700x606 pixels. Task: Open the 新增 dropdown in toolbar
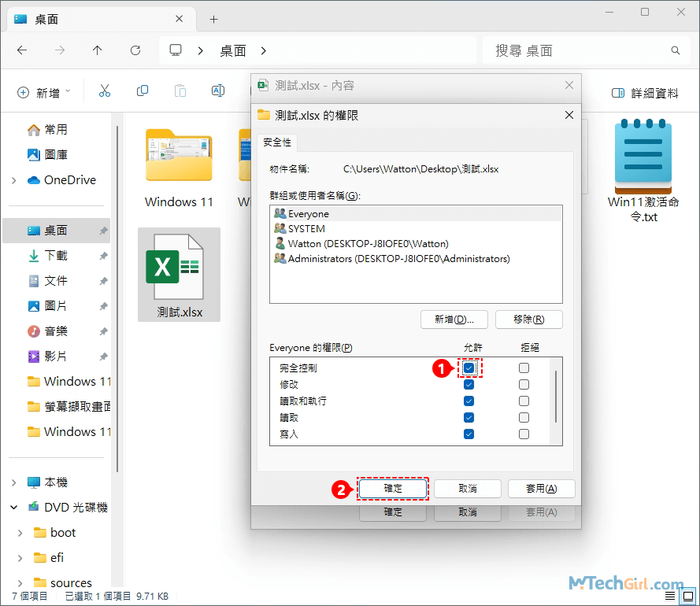pyautogui.click(x=44, y=93)
